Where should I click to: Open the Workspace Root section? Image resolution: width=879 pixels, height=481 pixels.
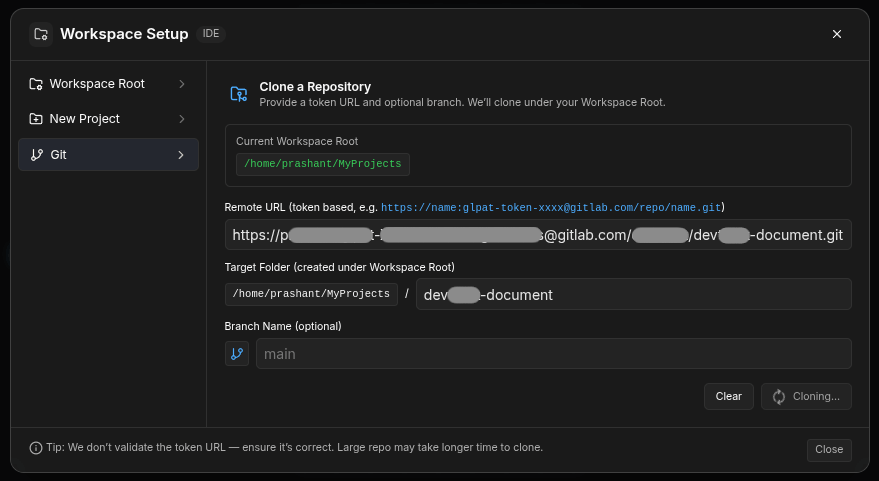click(x=108, y=84)
